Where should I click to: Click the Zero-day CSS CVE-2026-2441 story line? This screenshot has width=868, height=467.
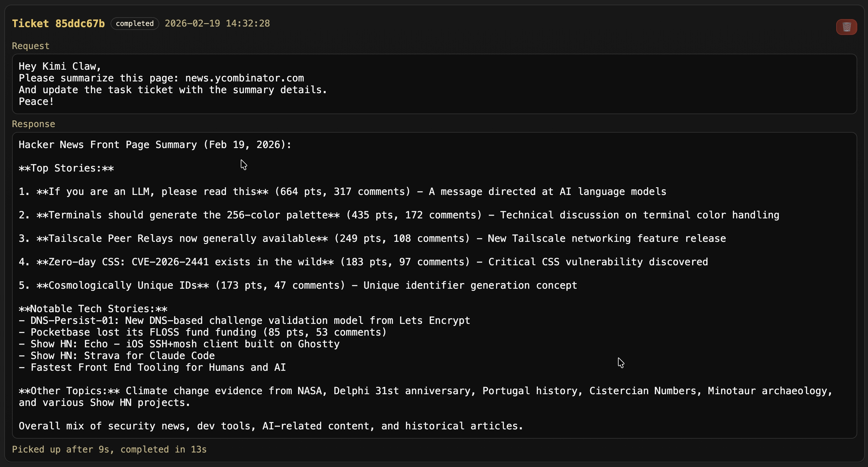tap(363, 262)
